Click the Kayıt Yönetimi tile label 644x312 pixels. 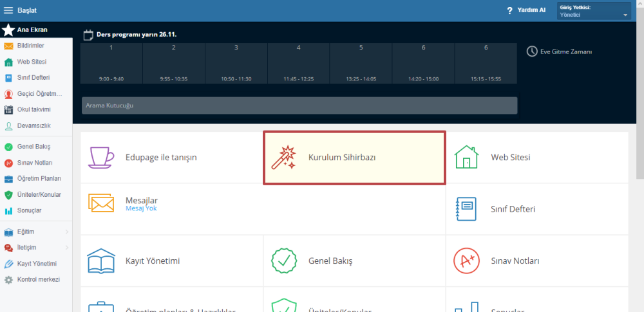point(153,261)
